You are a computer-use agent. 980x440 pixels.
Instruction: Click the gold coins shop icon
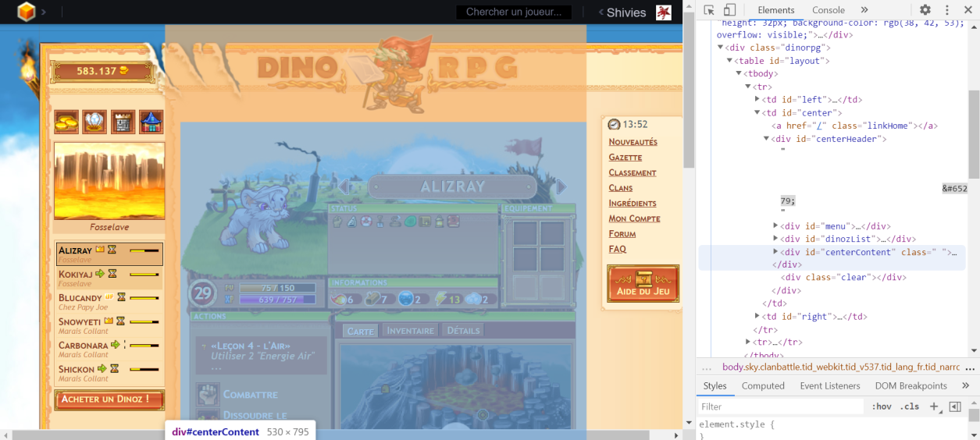66,122
